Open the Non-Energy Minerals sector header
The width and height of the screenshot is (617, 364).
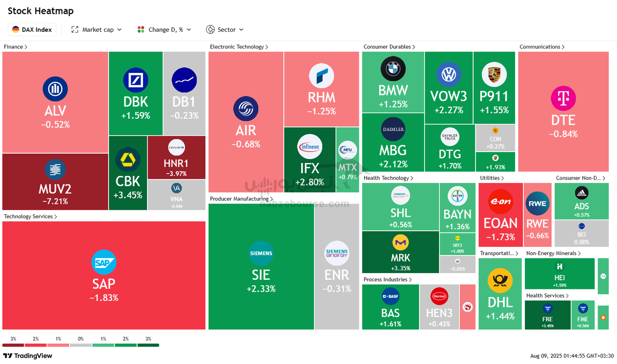coord(554,253)
